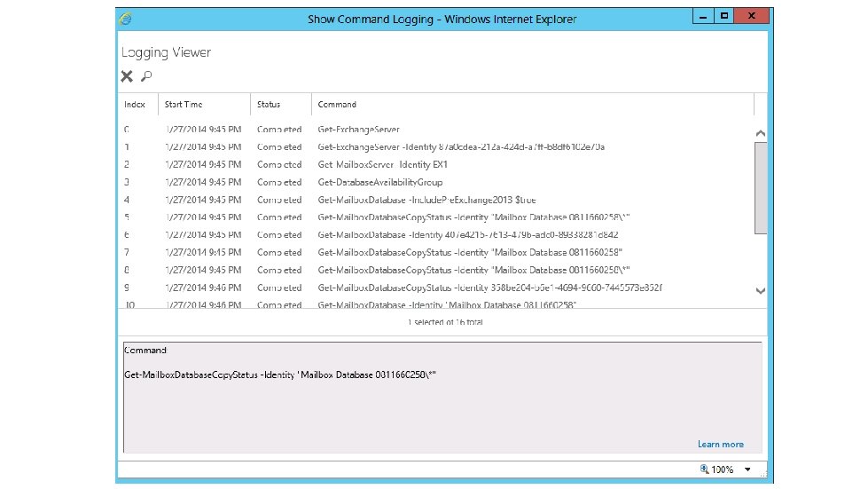Sort by the Status column header
This screenshot has height=489, width=868.
(x=269, y=104)
